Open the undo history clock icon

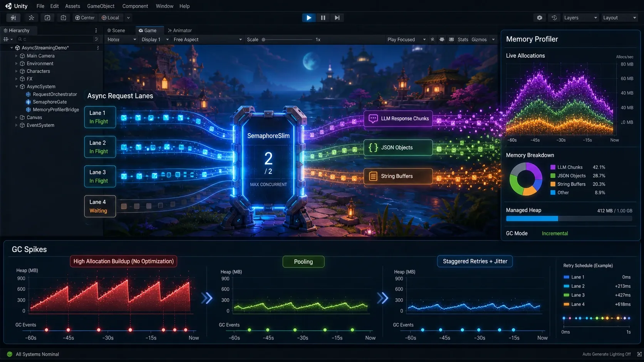pos(554,18)
